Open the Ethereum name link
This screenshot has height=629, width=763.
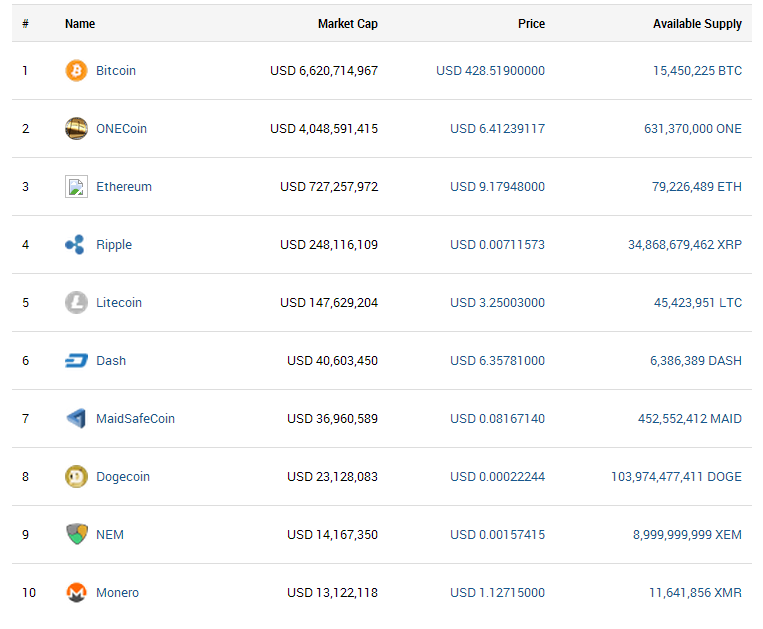124,186
